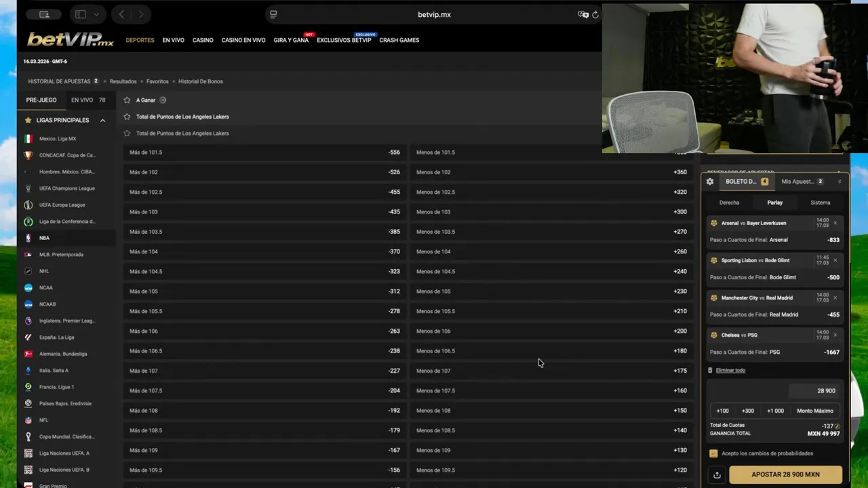The height and width of the screenshot is (488, 868).
Task: Click the España La Liga icon
Action: point(28,337)
